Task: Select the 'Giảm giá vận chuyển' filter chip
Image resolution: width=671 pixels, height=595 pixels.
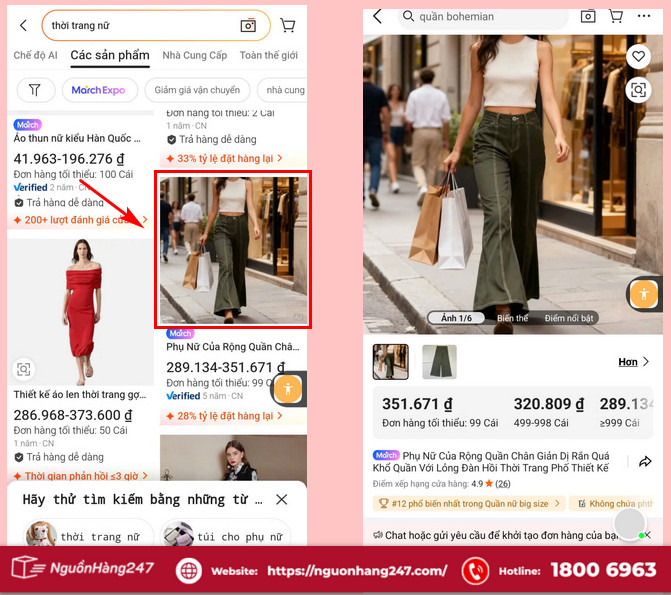Action: pyautogui.click(x=197, y=90)
